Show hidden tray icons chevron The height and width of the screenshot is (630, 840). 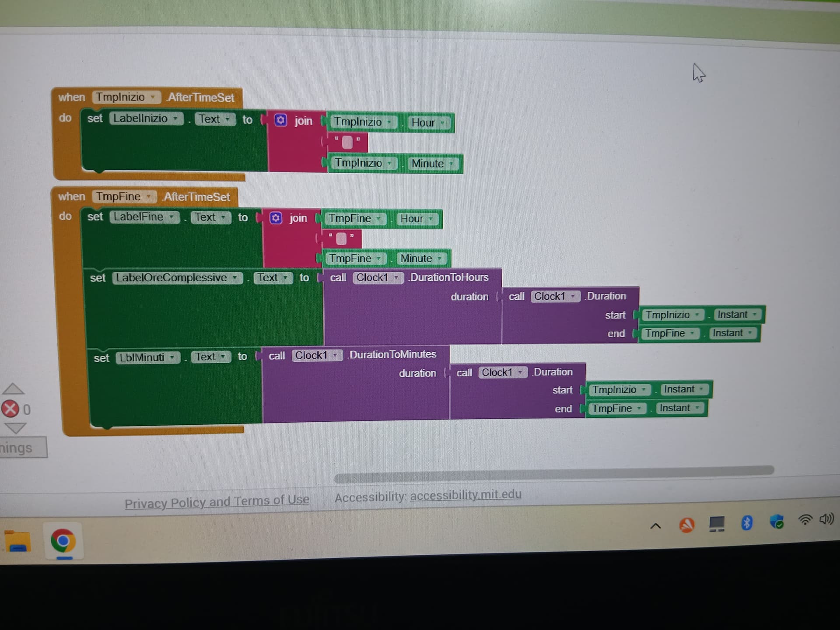coord(655,526)
